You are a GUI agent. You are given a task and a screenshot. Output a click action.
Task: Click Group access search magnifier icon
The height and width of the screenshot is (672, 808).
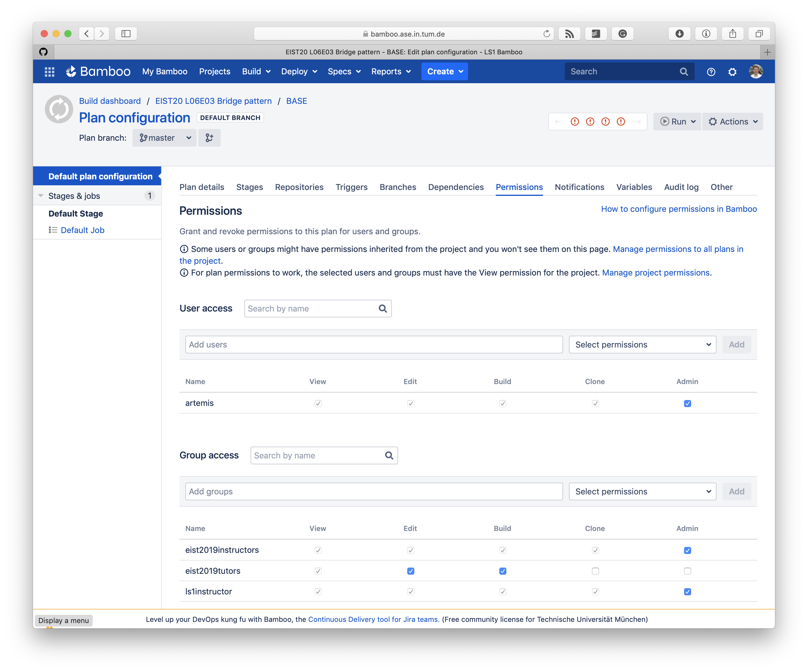pyautogui.click(x=389, y=455)
